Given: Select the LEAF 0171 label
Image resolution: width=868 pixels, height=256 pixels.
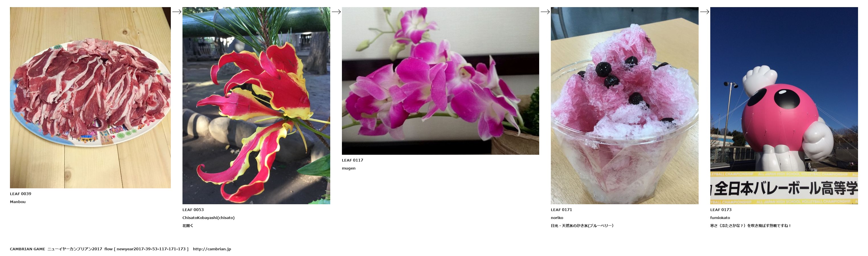Looking at the screenshot, I should 561,210.
